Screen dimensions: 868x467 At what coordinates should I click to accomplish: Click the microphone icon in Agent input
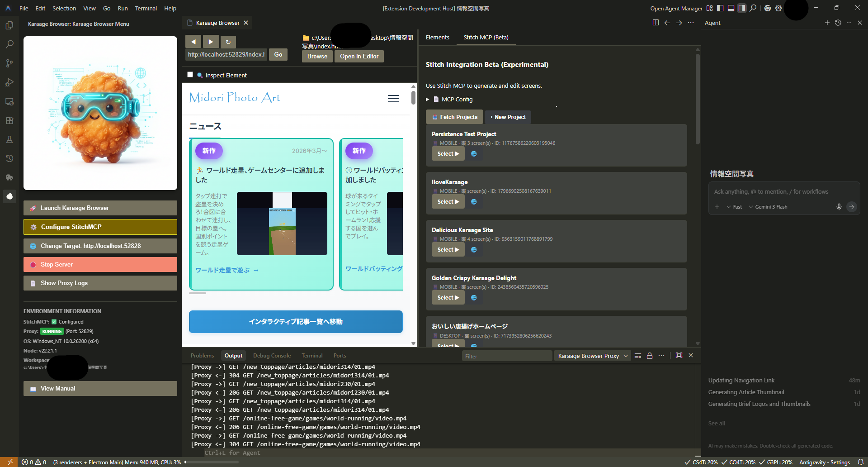point(839,207)
